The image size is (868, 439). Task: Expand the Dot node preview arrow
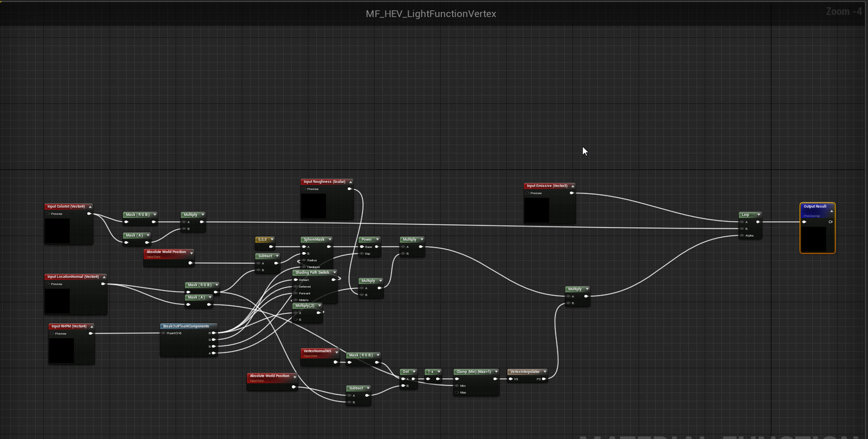(x=414, y=372)
